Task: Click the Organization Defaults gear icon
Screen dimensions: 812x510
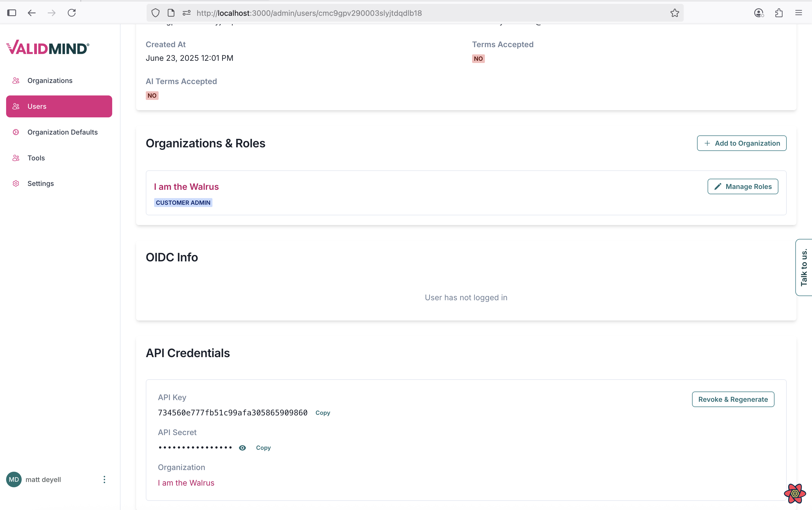Action: tap(16, 132)
